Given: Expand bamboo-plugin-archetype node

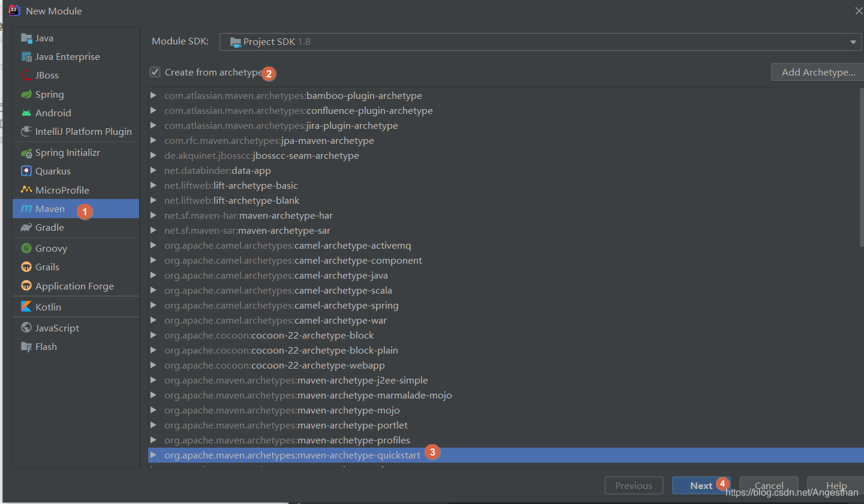Looking at the screenshot, I should [x=153, y=95].
